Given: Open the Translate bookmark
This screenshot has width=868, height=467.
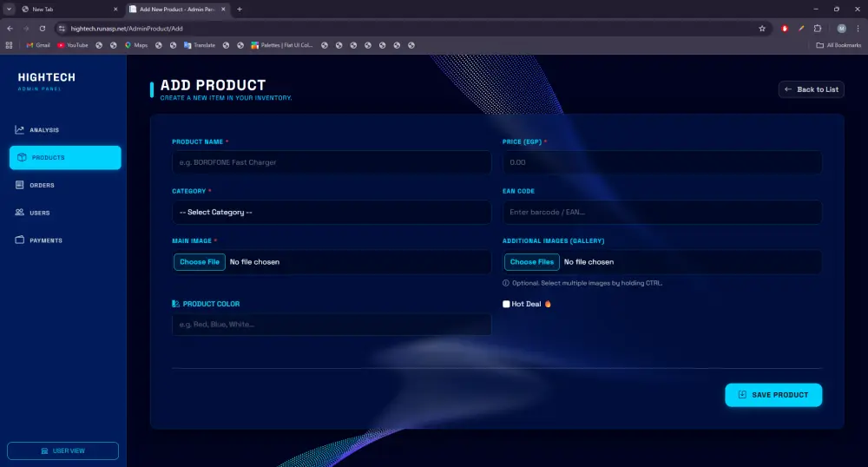Looking at the screenshot, I should coord(200,45).
